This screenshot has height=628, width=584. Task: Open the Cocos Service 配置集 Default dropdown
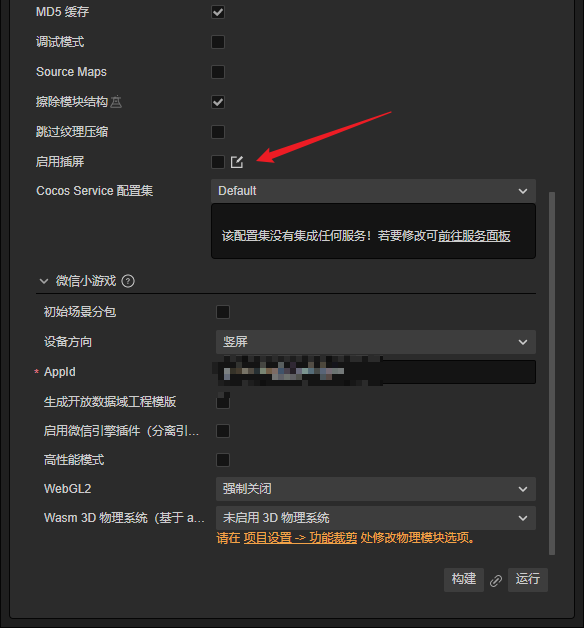(373, 191)
